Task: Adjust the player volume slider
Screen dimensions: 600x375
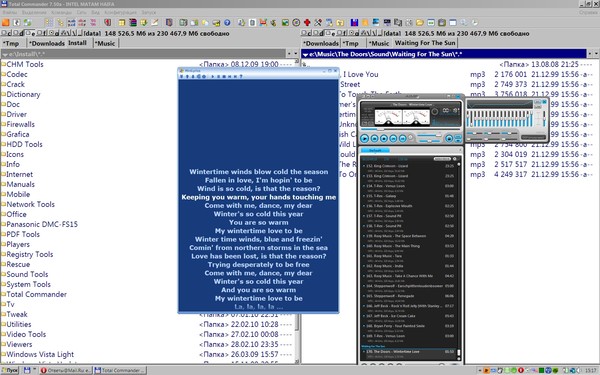Action: (429, 135)
